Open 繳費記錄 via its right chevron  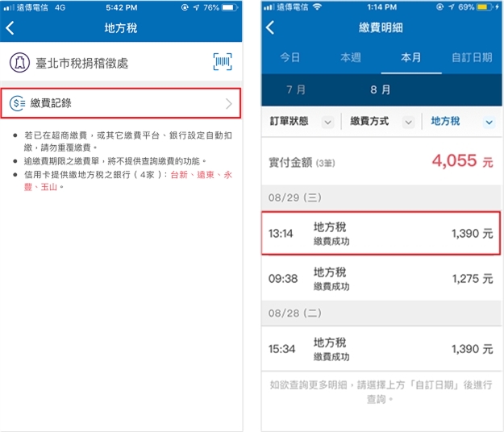[x=228, y=103]
